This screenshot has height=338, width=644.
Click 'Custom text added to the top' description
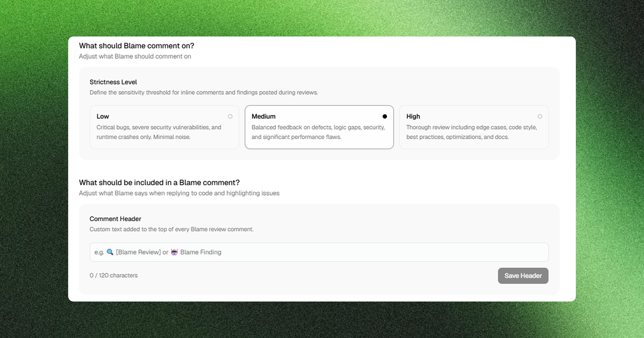[171, 229]
